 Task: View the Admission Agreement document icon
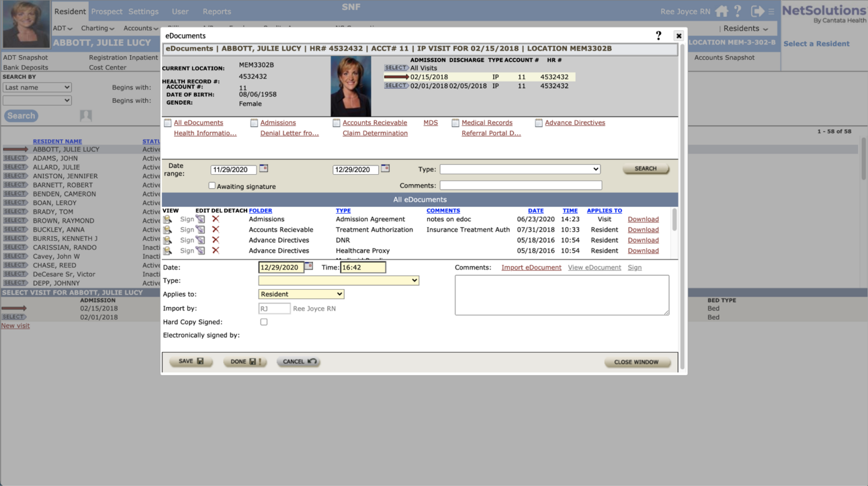[x=167, y=219]
